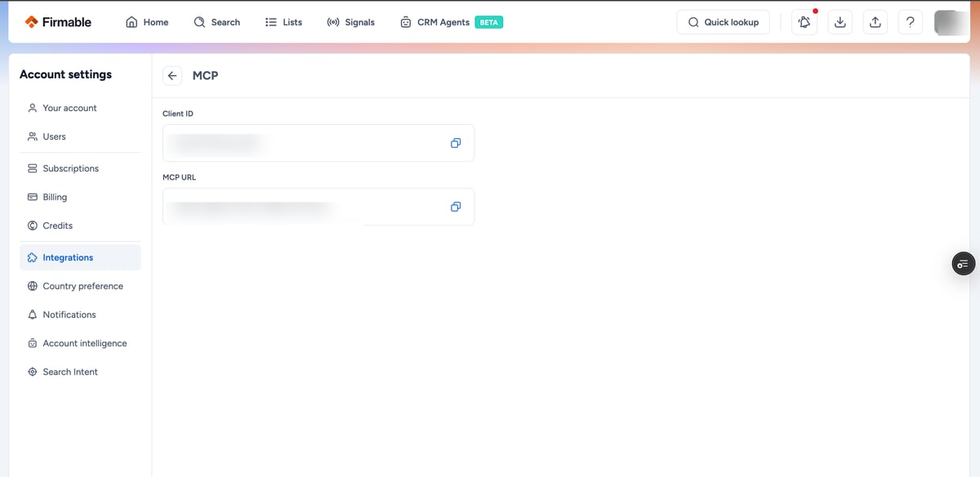Open the Home page
980x477 pixels.
[147, 22]
